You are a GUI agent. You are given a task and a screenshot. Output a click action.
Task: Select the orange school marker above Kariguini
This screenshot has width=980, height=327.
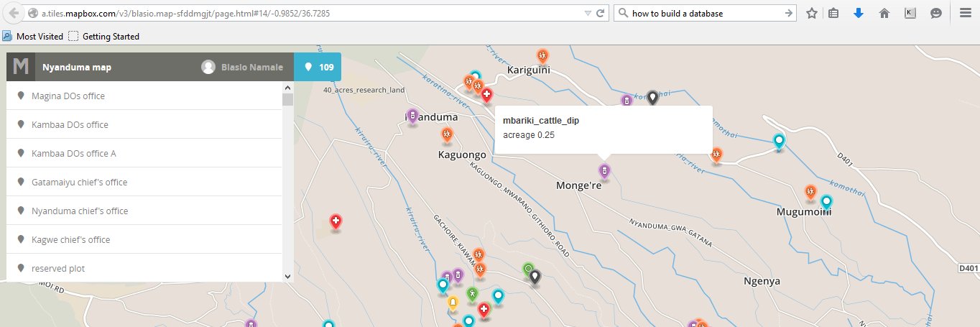(x=543, y=56)
